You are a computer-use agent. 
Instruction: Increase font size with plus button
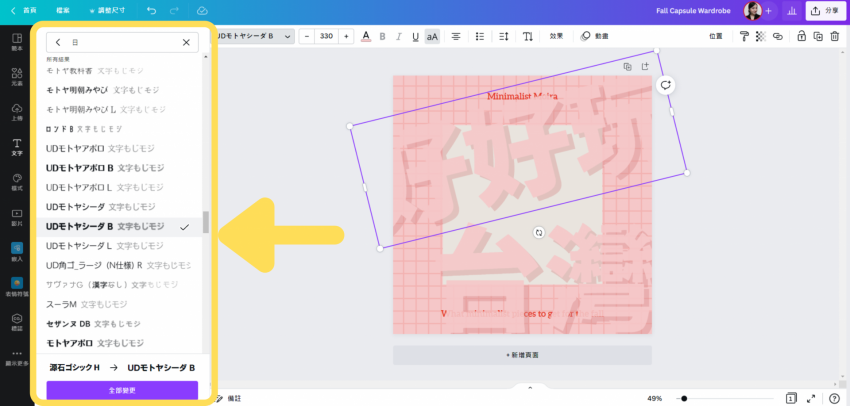pyautogui.click(x=346, y=36)
